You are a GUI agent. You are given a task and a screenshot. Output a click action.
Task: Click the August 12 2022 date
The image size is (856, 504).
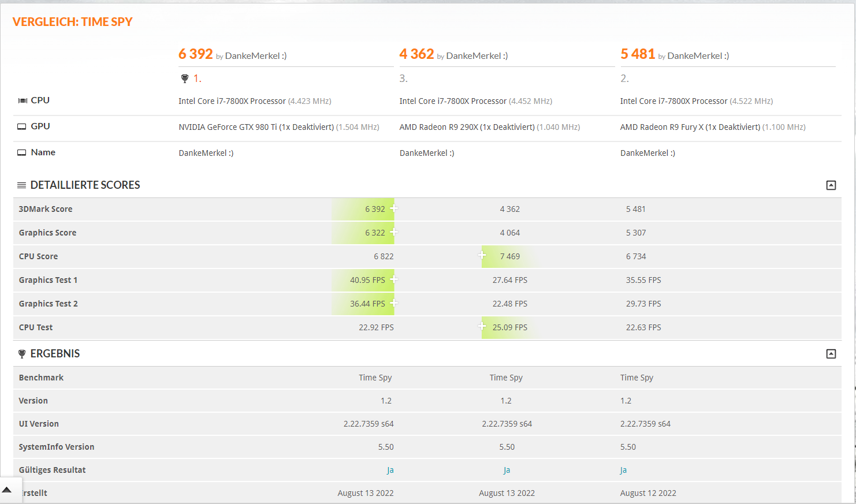(x=648, y=493)
